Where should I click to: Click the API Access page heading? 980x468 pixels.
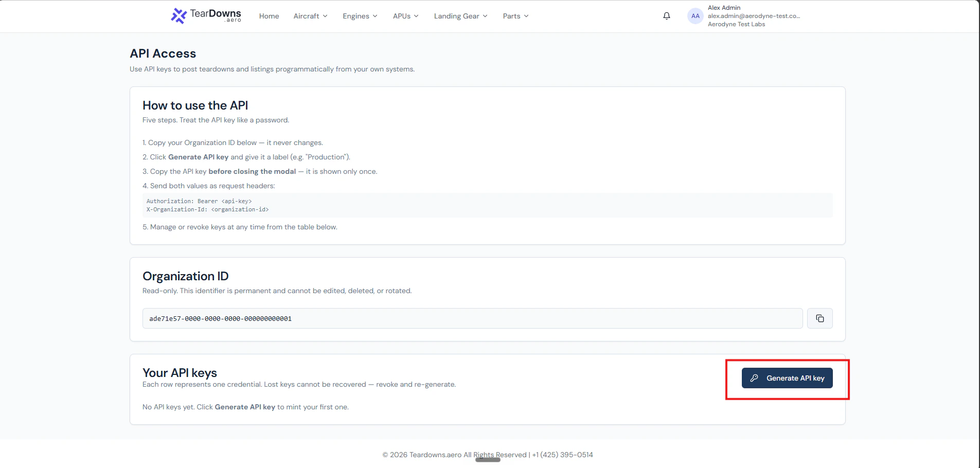coord(163,53)
